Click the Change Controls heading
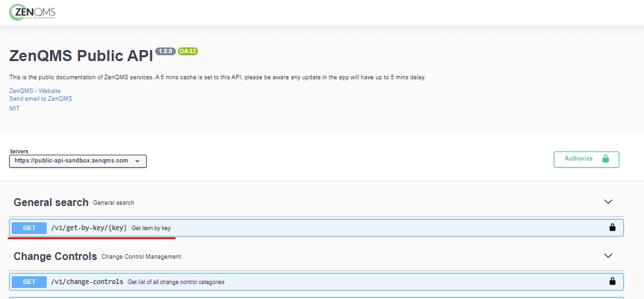This screenshot has width=644, height=299. coord(55,256)
